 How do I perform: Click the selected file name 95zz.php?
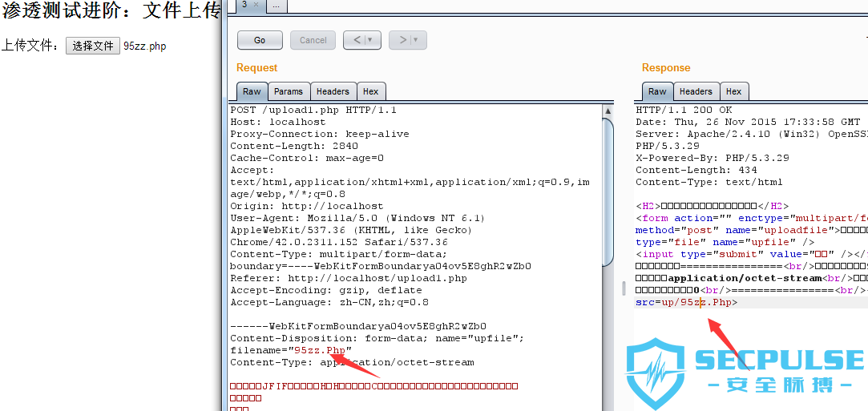[x=144, y=46]
